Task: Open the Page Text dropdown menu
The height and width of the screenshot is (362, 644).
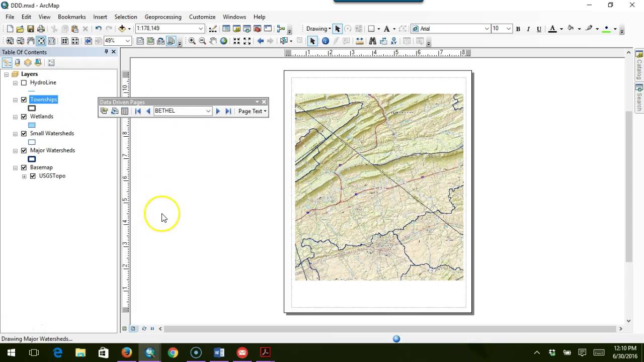Action: [252, 111]
